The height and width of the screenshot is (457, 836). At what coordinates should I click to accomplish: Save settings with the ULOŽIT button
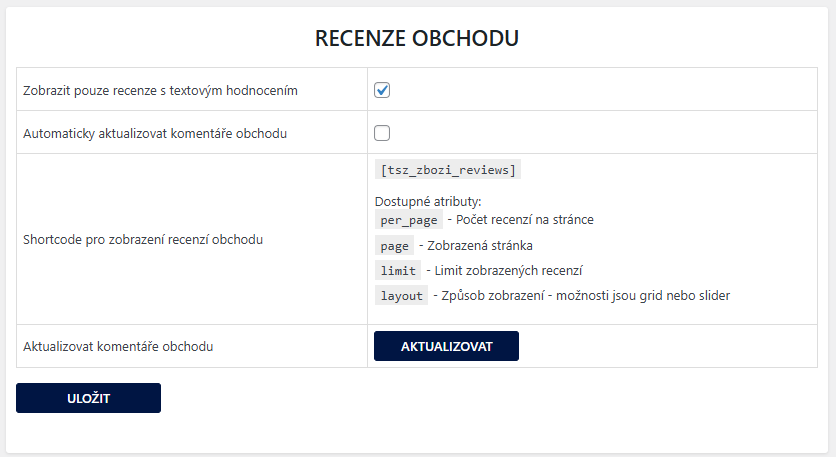89,398
